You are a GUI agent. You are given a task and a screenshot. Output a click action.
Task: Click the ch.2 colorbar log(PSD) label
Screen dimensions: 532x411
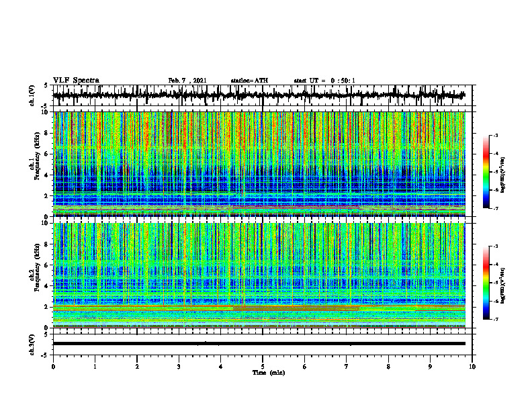pyautogui.click(x=503, y=284)
